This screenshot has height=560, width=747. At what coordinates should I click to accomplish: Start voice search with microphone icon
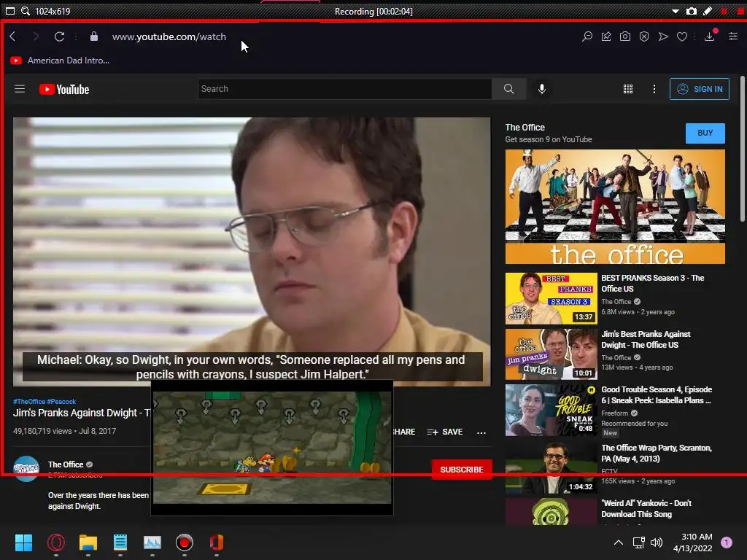(x=542, y=89)
